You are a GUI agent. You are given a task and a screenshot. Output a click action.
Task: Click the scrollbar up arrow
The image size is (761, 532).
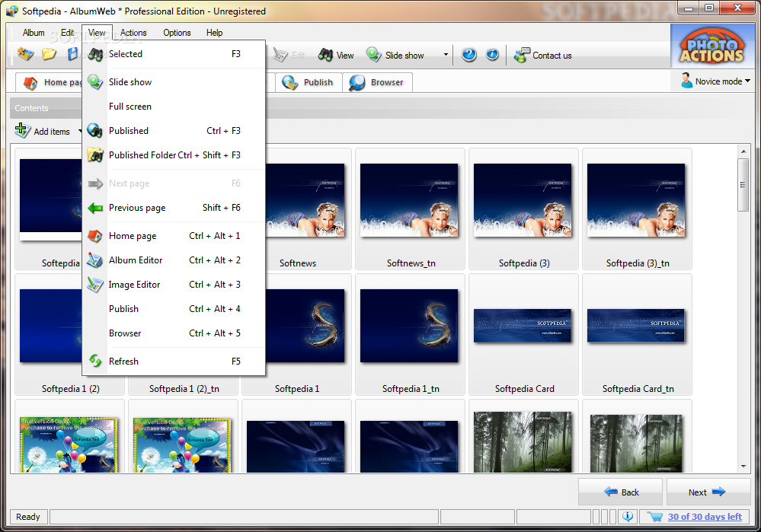pyautogui.click(x=743, y=151)
